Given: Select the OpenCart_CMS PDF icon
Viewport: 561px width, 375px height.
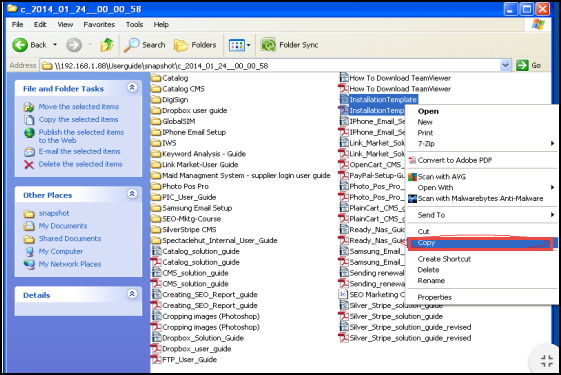Looking at the screenshot, I should [343, 165].
